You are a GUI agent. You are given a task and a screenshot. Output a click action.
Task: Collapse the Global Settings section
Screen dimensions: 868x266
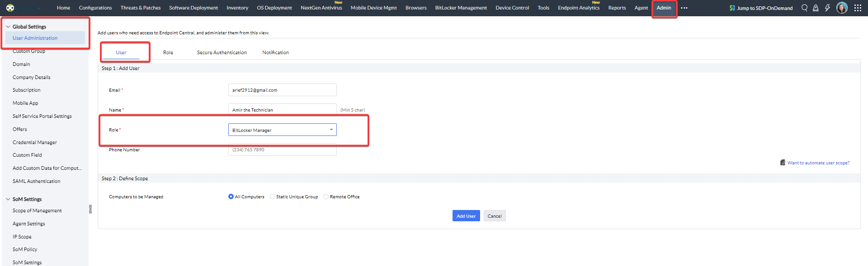8,27
